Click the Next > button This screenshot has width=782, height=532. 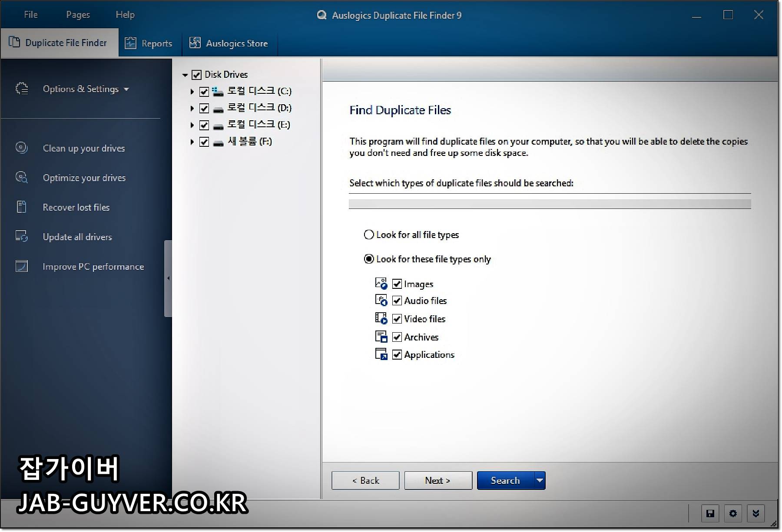[438, 480]
